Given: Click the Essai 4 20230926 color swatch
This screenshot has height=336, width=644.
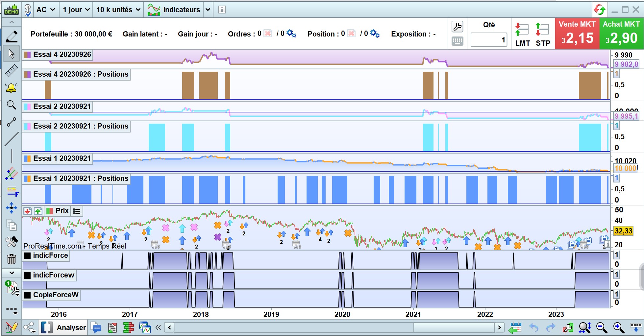Looking at the screenshot, I should 28,55.
